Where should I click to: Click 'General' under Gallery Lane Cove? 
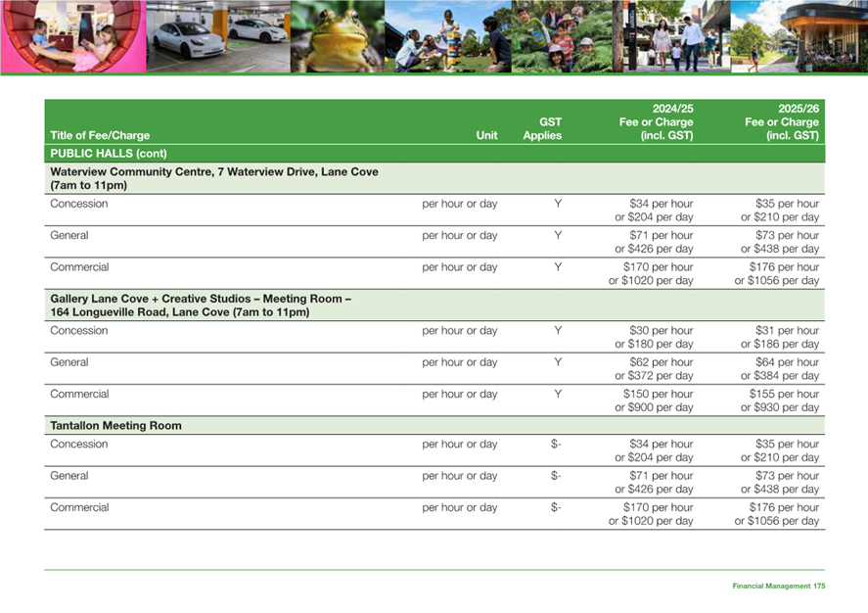pyautogui.click(x=69, y=361)
